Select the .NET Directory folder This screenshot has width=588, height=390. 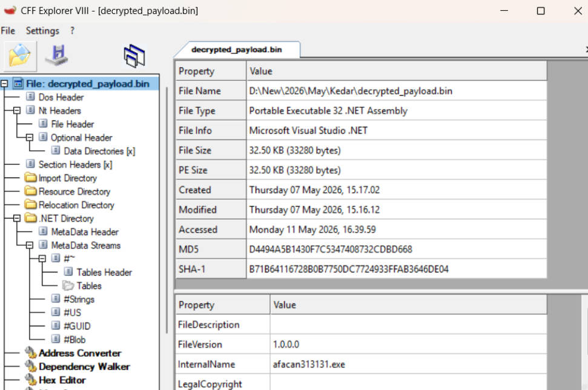(66, 218)
